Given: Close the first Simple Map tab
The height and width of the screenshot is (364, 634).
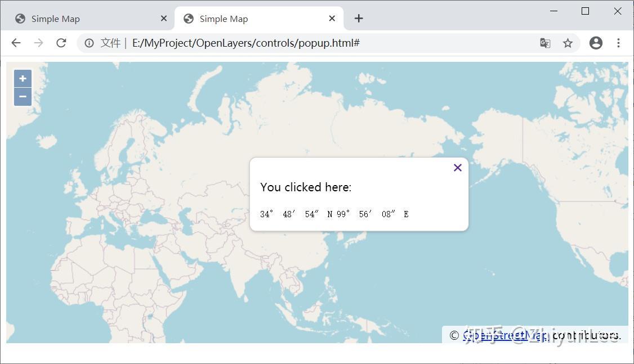Looking at the screenshot, I should pos(164,19).
